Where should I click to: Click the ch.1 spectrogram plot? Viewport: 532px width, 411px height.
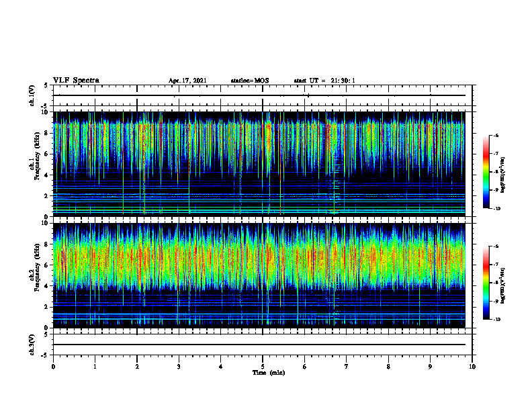pos(259,164)
